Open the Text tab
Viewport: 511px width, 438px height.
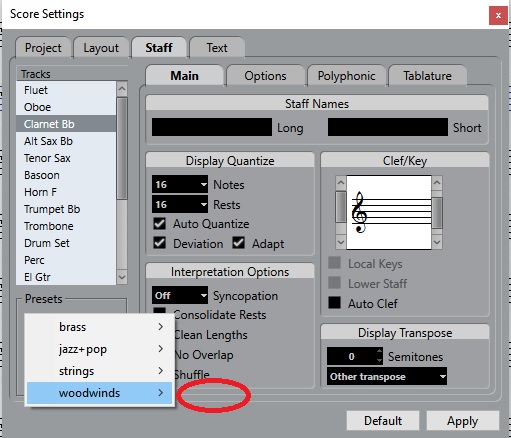point(217,48)
